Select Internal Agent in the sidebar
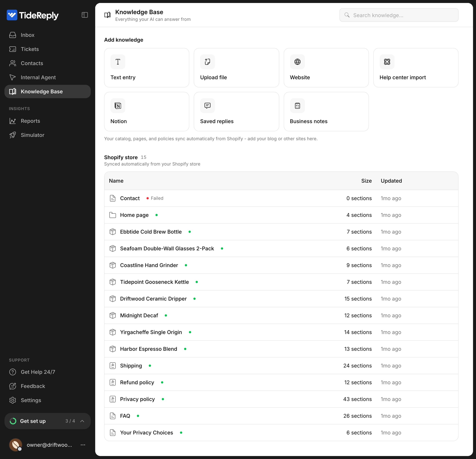Viewport: 476px width, 459px height. click(48, 77)
